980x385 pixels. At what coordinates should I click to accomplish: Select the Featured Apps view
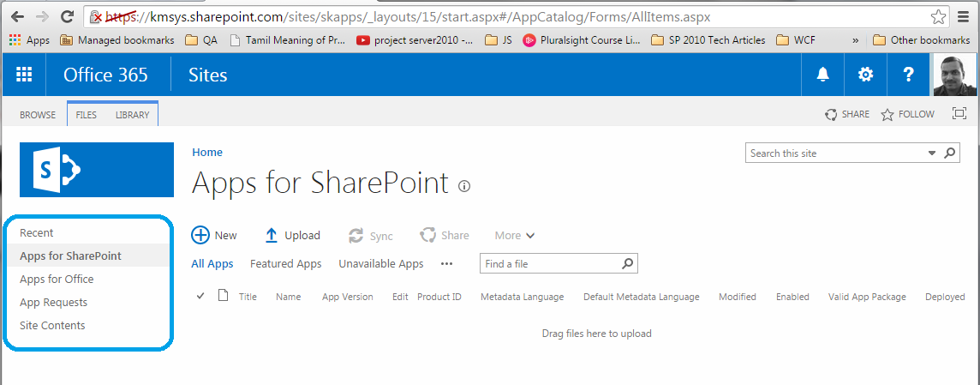pyautogui.click(x=285, y=263)
